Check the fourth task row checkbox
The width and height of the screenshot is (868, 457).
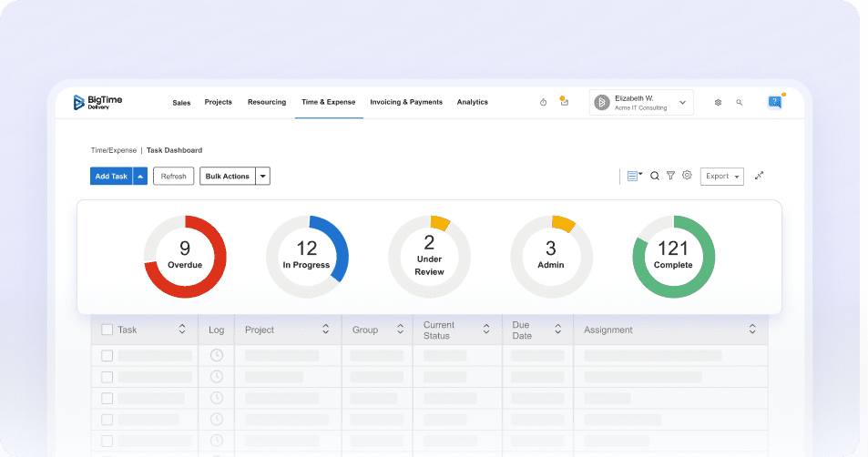107,420
